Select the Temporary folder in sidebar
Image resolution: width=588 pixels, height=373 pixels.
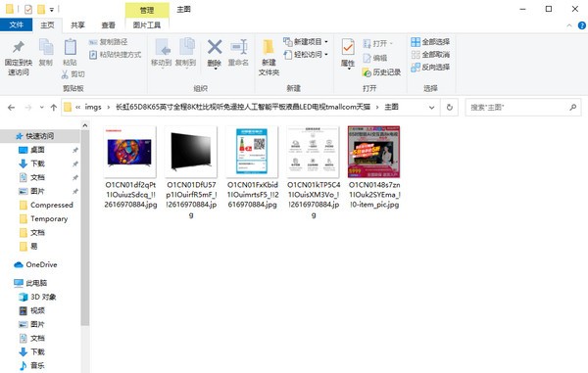pos(49,218)
